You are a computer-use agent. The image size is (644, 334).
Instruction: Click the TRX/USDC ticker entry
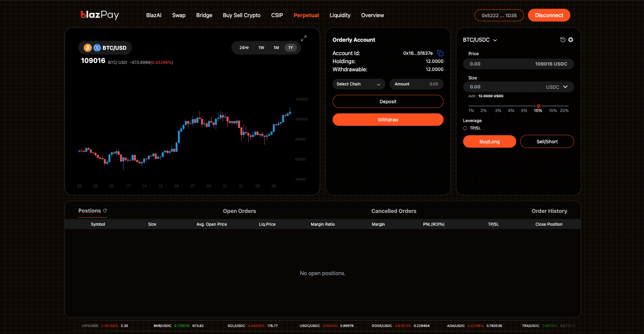[548, 326]
